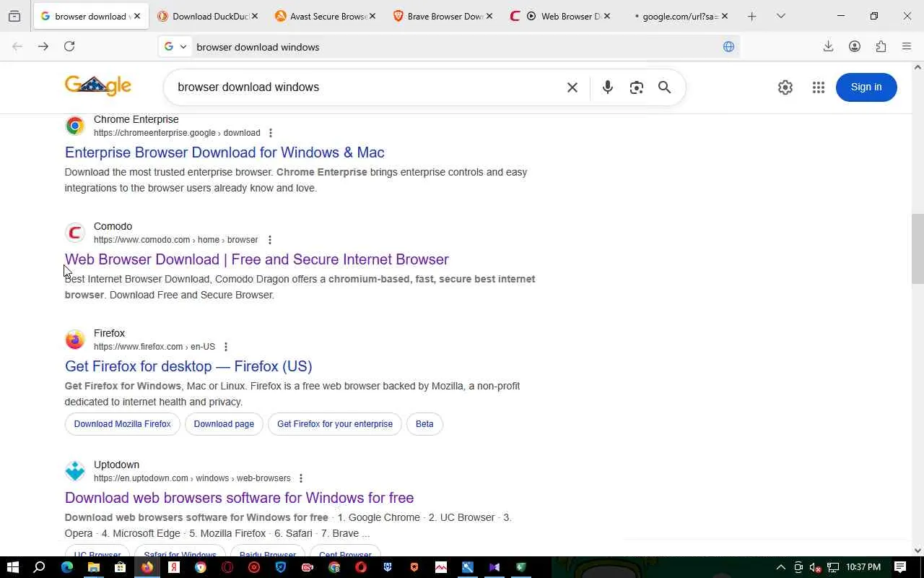This screenshot has width=924, height=578.
Task: Click the page vertical scrollbar thumb
Action: (918, 249)
